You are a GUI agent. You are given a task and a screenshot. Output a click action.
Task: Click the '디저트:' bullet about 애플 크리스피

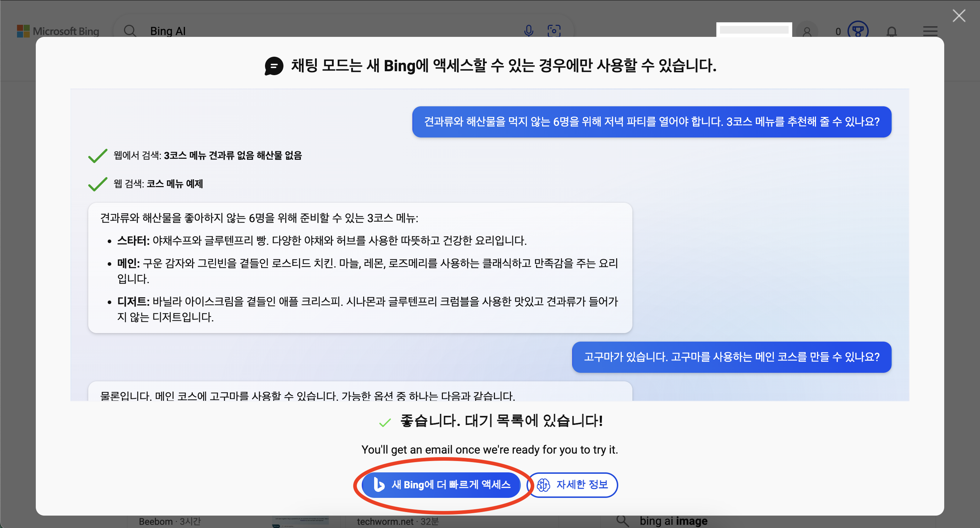367,309
